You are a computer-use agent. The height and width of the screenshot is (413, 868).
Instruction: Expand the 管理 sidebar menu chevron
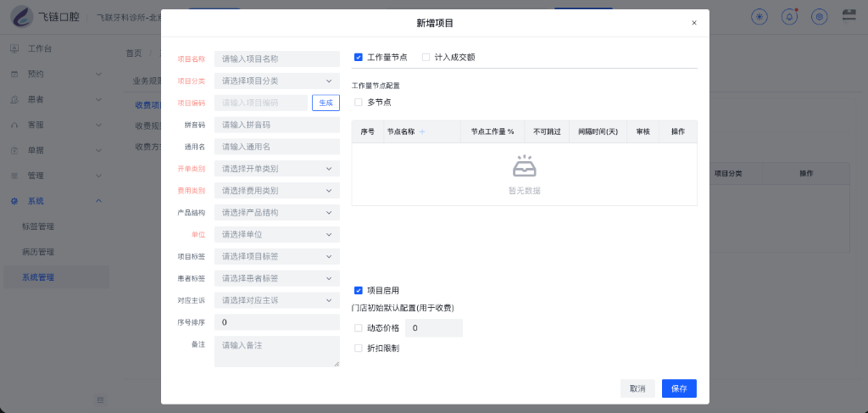coord(98,176)
